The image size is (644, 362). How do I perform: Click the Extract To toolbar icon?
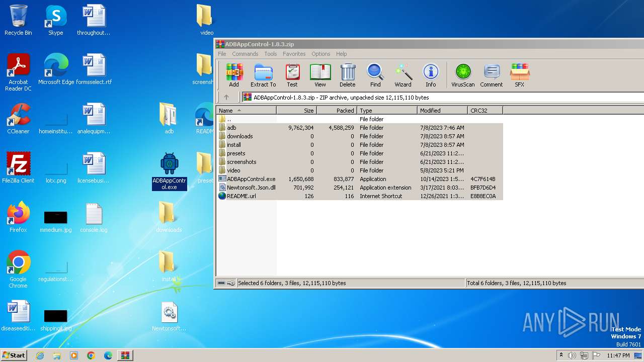click(x=263, y=75)
